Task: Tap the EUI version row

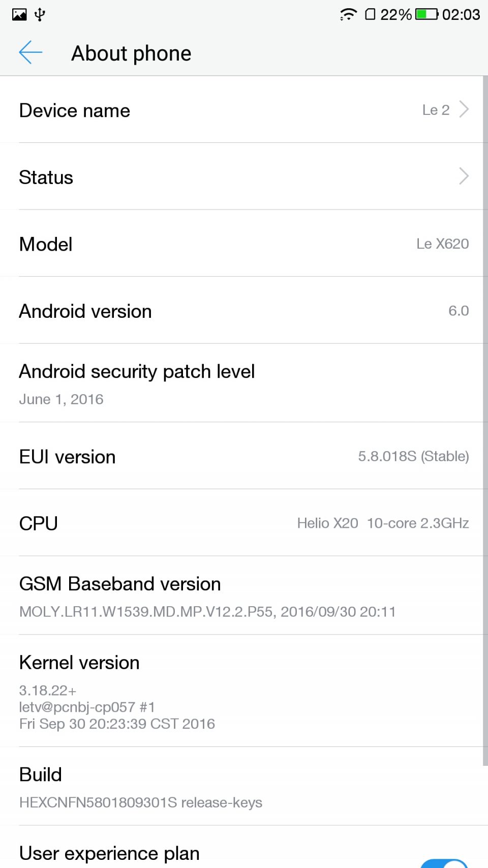Action: (x=244, y=457)
